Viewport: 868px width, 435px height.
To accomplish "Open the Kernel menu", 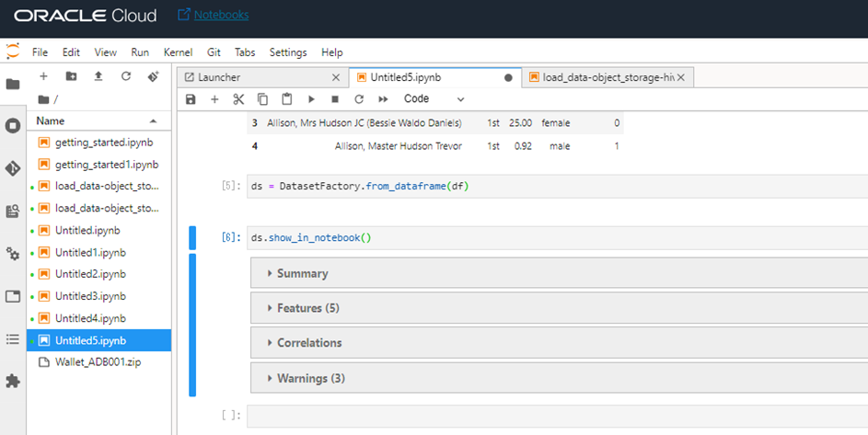I will [x=178, y=52].
